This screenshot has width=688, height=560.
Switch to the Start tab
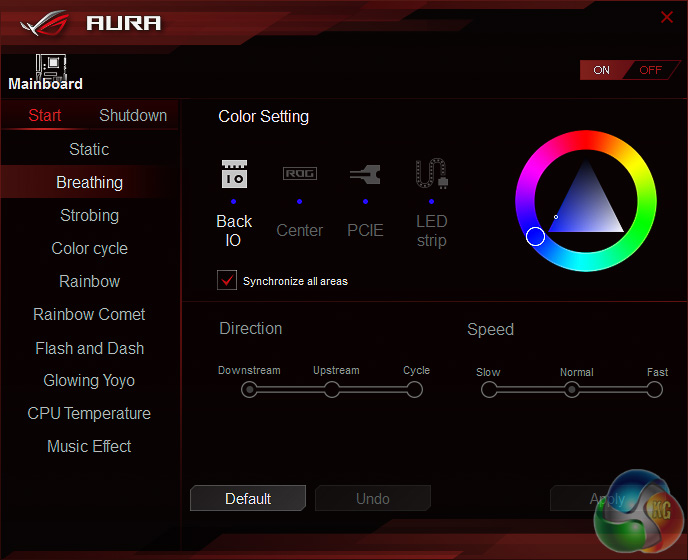[45, 115]
